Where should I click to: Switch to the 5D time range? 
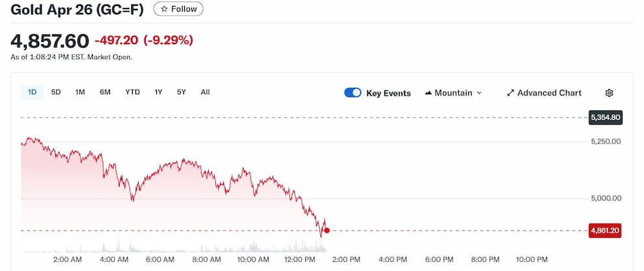(x=56, y=92)
